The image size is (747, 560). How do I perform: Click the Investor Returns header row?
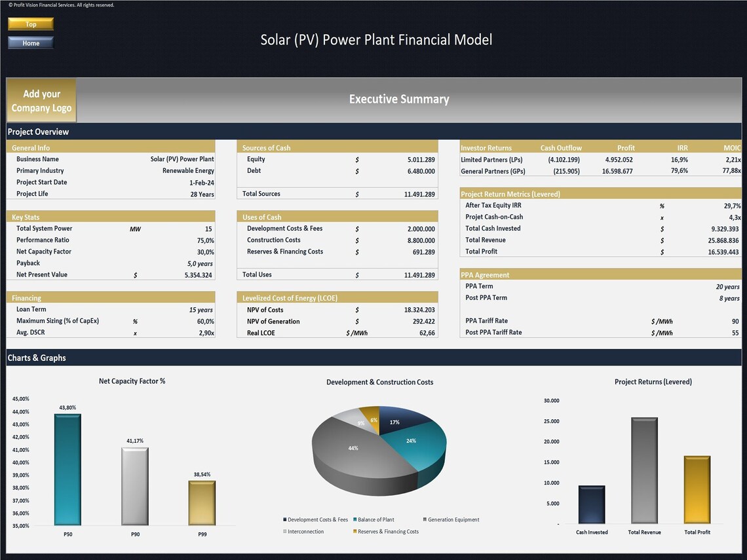pyautogui.click(x=485, y=148)
